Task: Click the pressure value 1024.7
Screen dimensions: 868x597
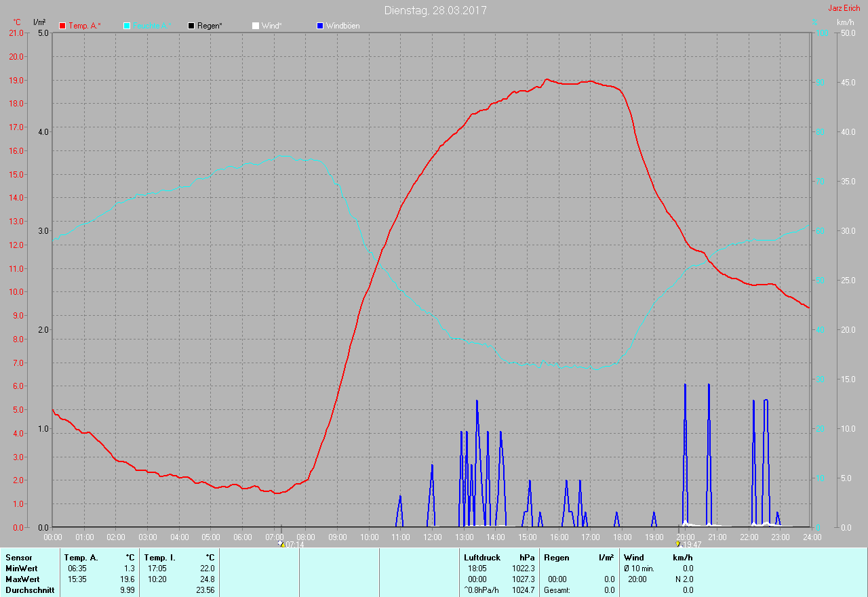Action: click(x=523, y=590)
